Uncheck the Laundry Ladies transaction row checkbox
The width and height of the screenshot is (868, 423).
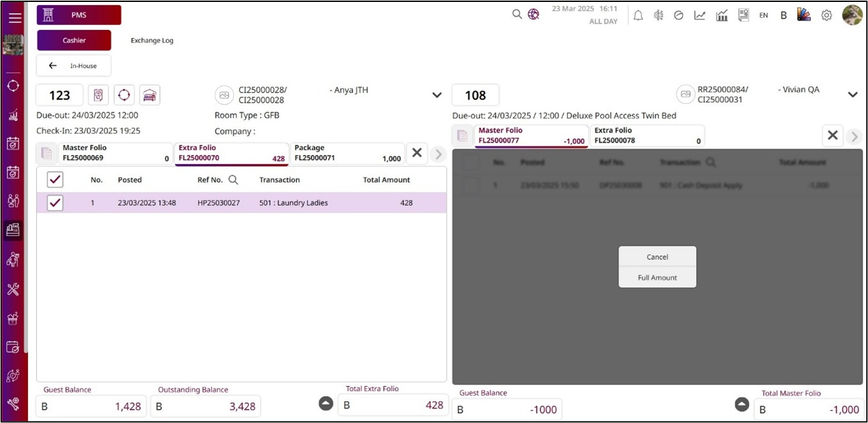click(x=55, y=203)
